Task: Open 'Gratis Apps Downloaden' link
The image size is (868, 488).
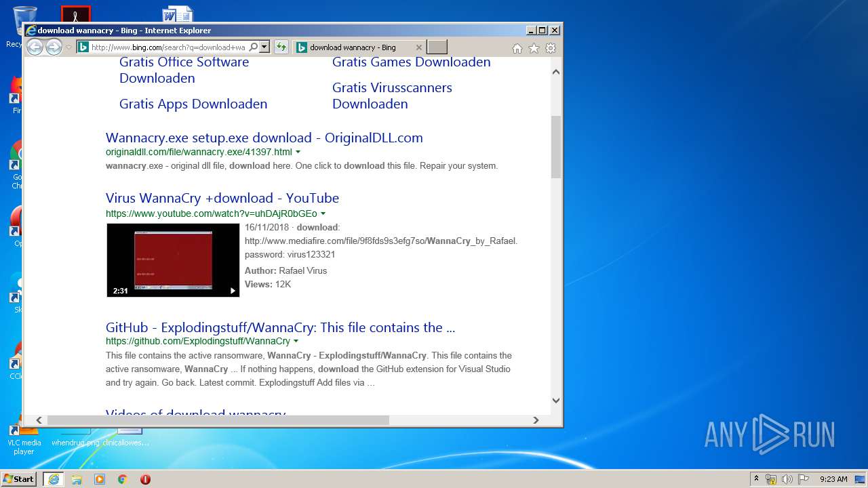Action: click(193, 104)
